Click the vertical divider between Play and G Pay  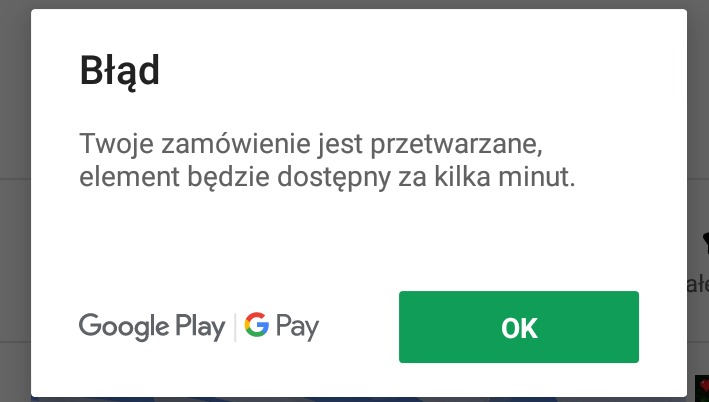(235, 327)
